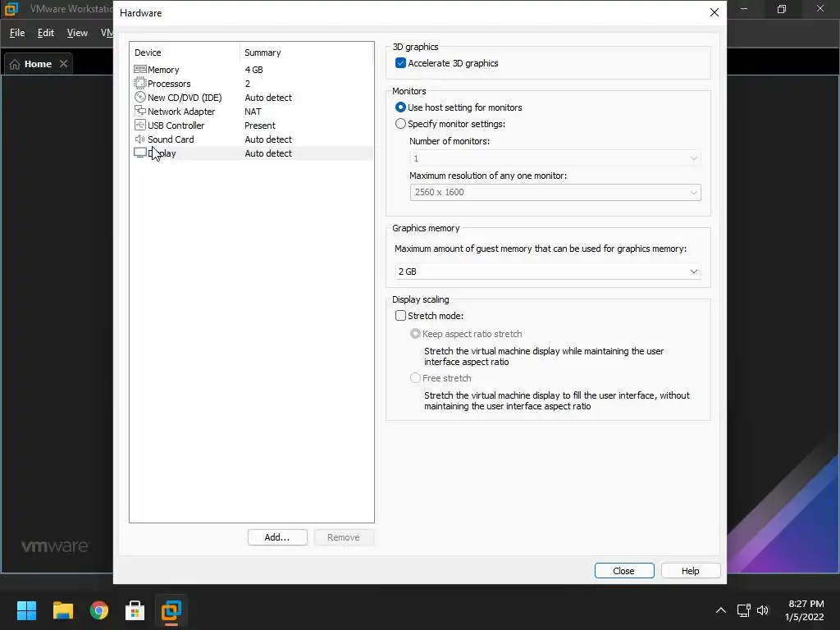Click the Add... button
The height and width of the screenshot is (630, 840).
click(277, 537)
